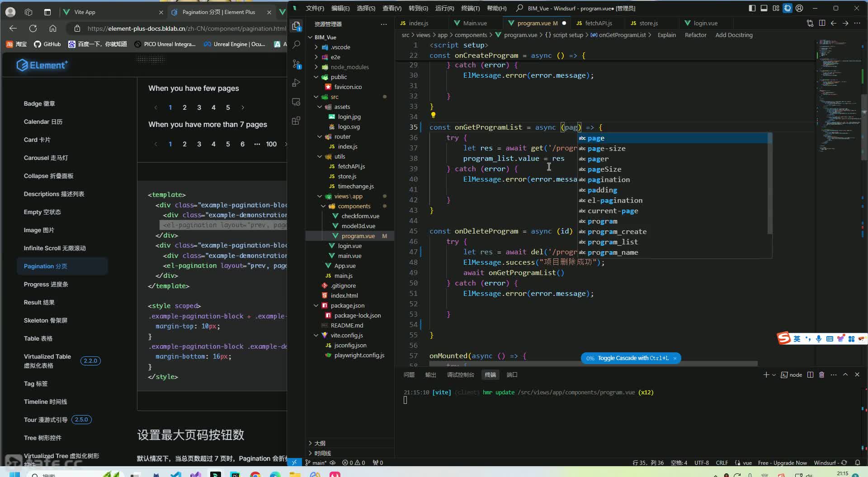Open the Search view in activity bar
Viewport: 868px width, 477px height.
coord(296,44)
